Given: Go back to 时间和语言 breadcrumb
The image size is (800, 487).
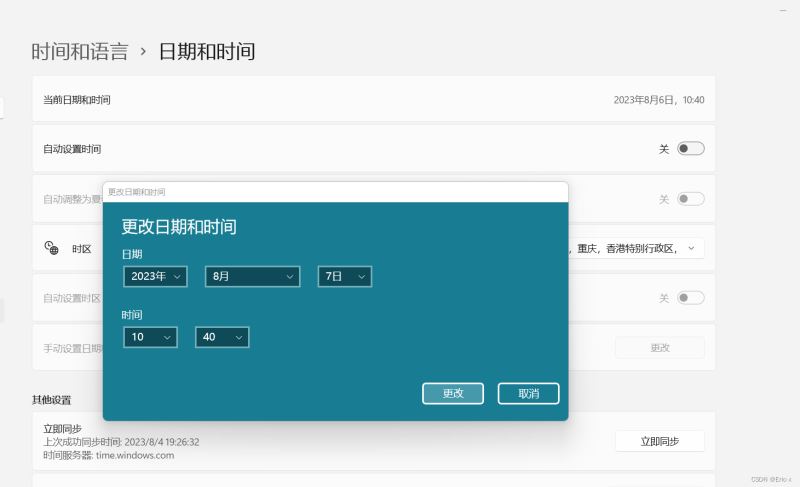Looking at the screenshot, I should point(80,52).
